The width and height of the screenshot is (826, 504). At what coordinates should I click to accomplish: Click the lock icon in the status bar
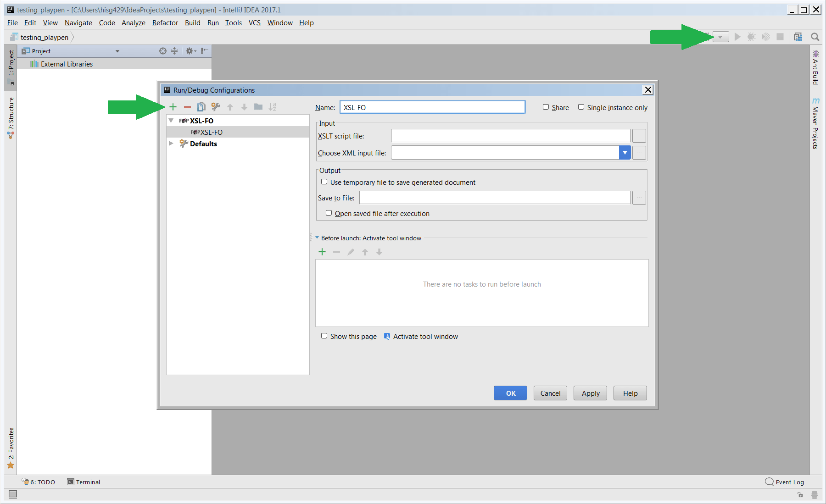click(800, 494)
